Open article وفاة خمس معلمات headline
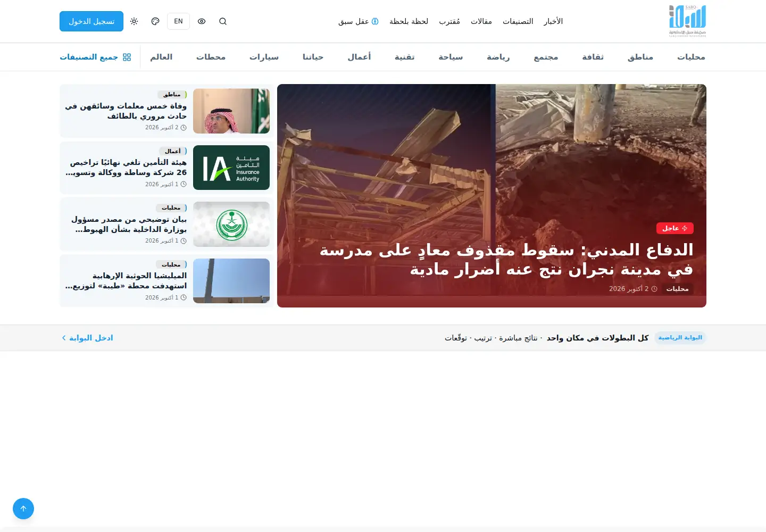 [126, 111]
